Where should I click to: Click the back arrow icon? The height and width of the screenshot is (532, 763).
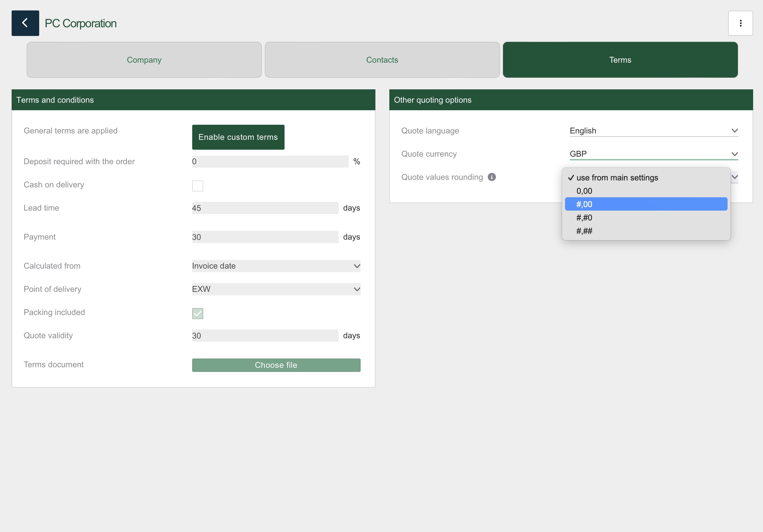tap(25, 23)
